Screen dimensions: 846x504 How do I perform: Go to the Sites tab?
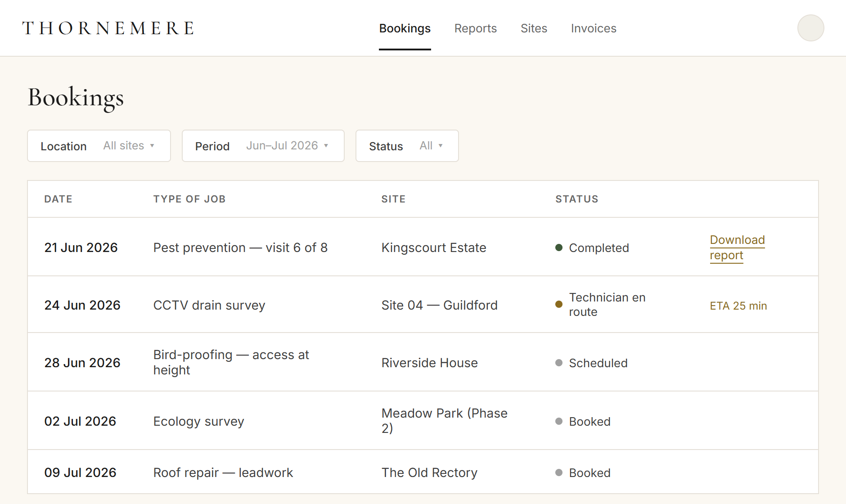coord(534,28)
